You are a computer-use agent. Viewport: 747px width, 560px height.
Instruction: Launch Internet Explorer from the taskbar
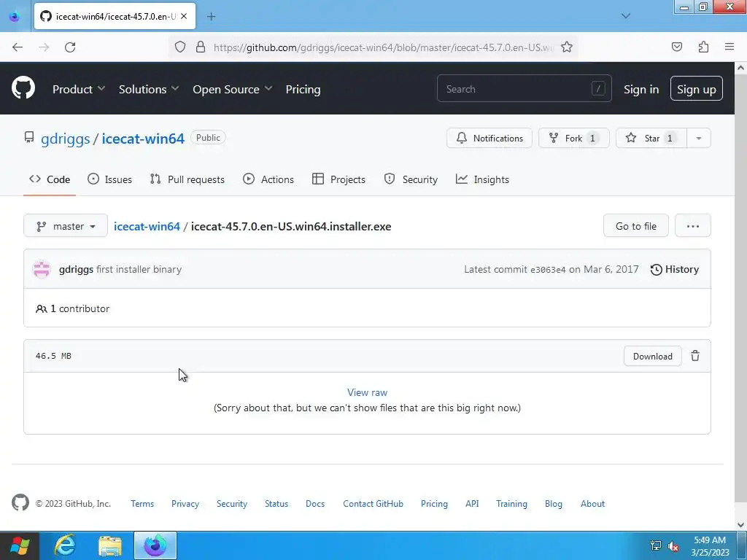[64, 545]
